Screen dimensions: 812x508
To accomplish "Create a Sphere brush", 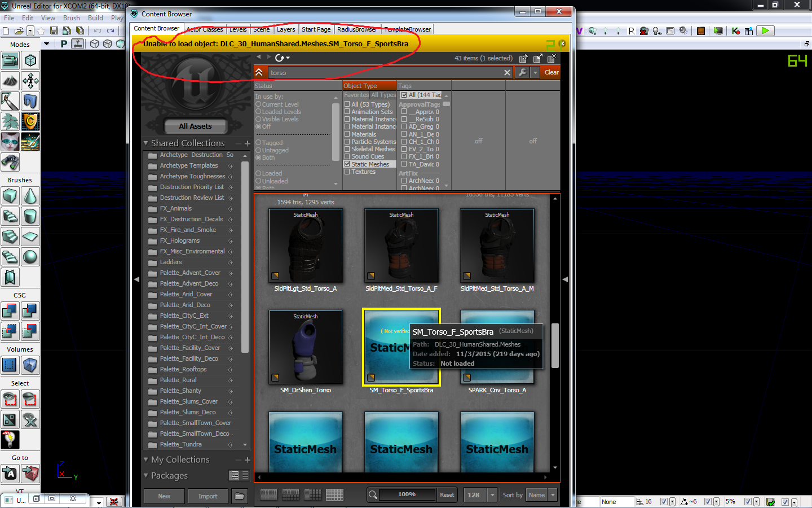I will [30, 257].
